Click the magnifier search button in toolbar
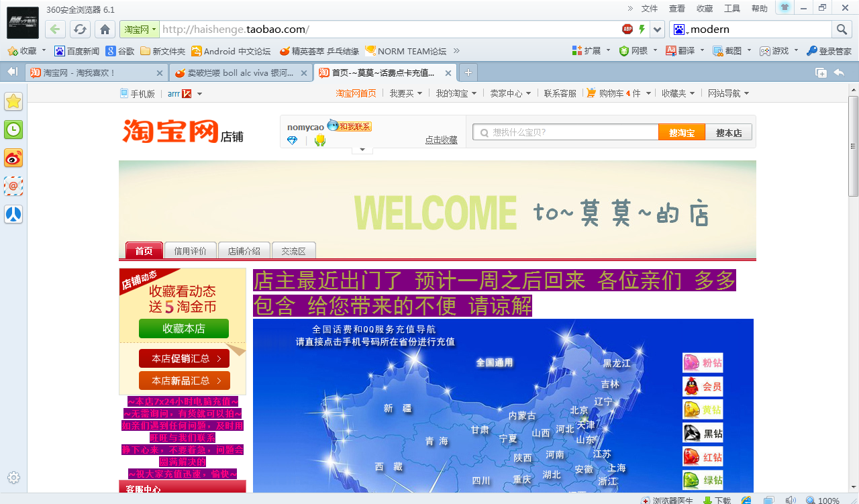The image size is (859, 504). pyautogui.click(x=842, y=30)
